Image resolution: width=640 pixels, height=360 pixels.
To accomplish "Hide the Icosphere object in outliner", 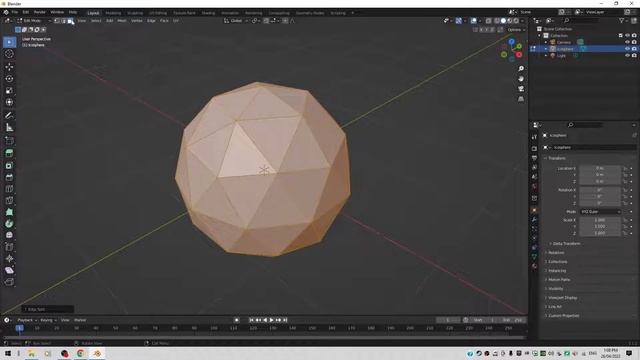I will tap(627, 49).
